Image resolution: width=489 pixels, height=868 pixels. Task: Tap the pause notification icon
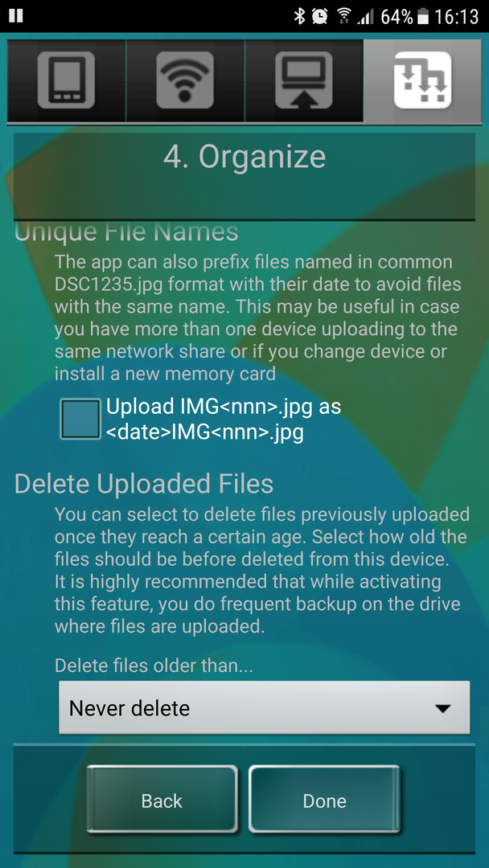pyautogui.click(x=16, y=15)
